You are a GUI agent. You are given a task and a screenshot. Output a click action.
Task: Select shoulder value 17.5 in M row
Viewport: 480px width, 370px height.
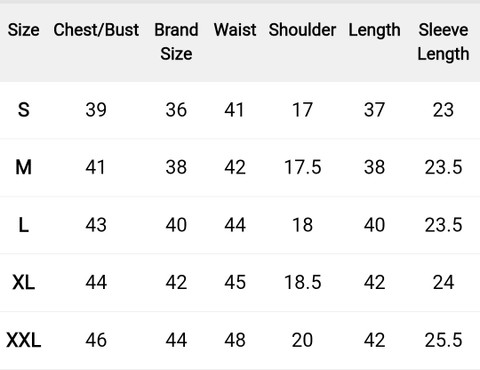pos(302,167)
